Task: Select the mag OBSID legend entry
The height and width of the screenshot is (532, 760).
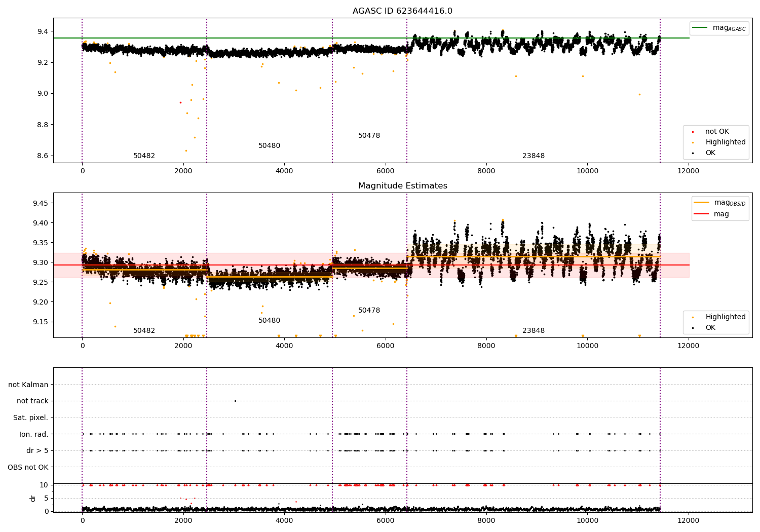Action: [x=719, y=203]
